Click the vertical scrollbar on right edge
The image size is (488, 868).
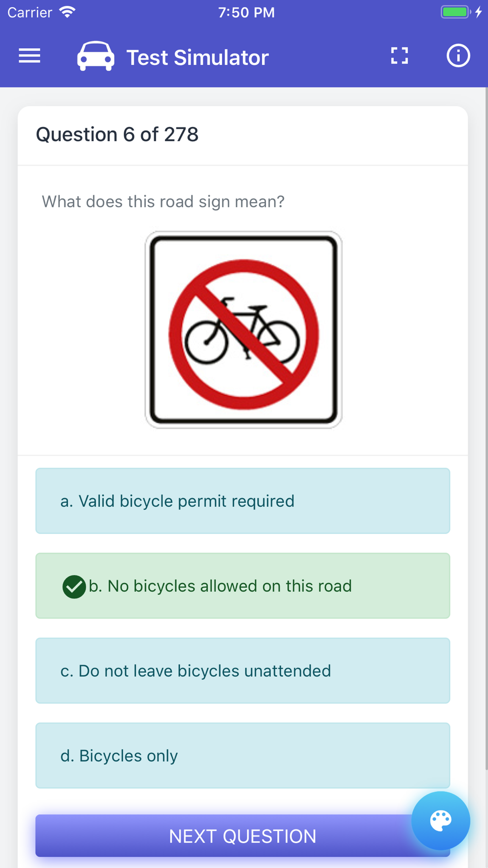coord(486,429)
